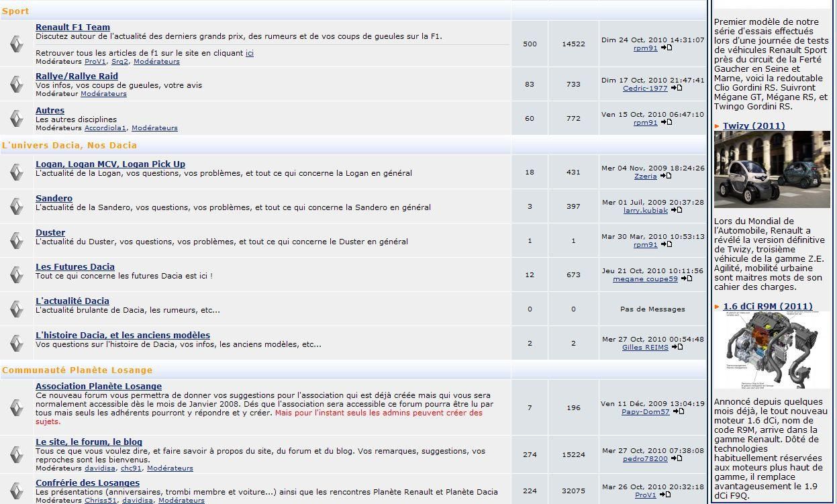
Task: Open Le site, le forum, le blog
Action: 89,442
